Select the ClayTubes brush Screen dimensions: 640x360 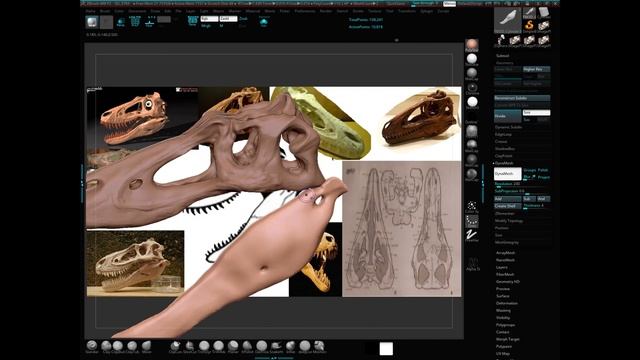click(x=132, y=346)
